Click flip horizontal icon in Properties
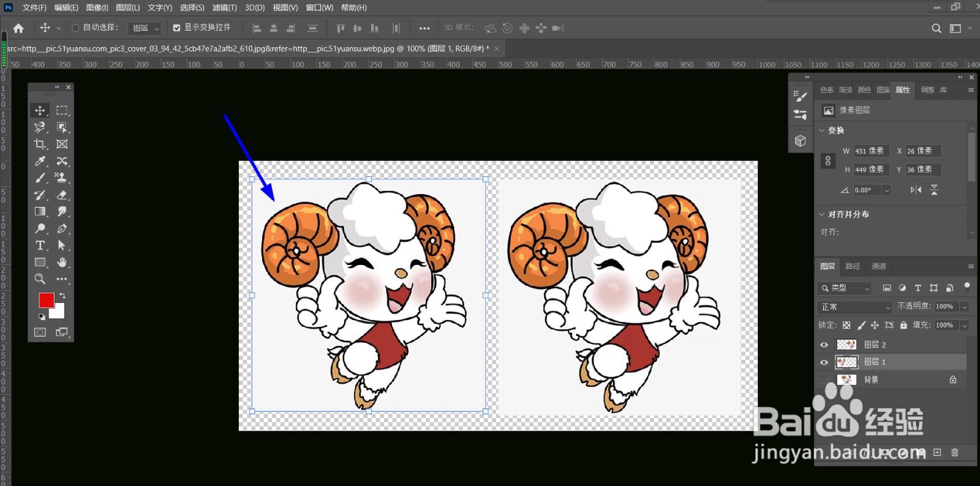The image size is (980, 486). [916, 190]
